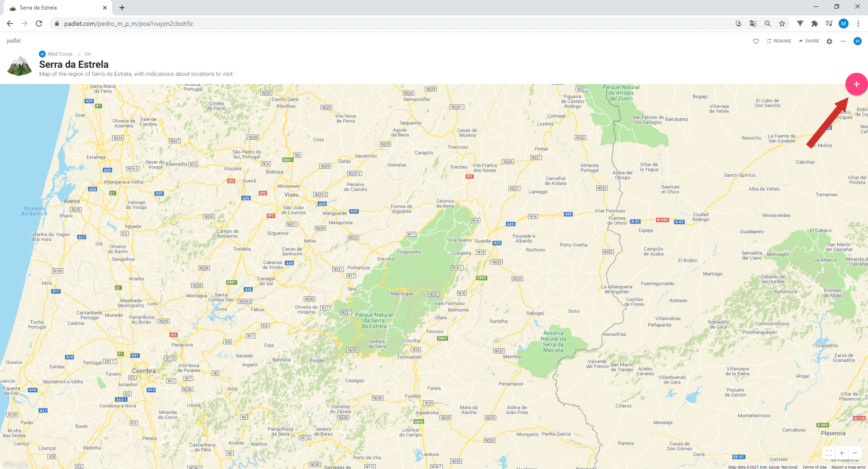Click Montemor-o-Velho on the map
868x469 pixels.
[x=63, y=382]
